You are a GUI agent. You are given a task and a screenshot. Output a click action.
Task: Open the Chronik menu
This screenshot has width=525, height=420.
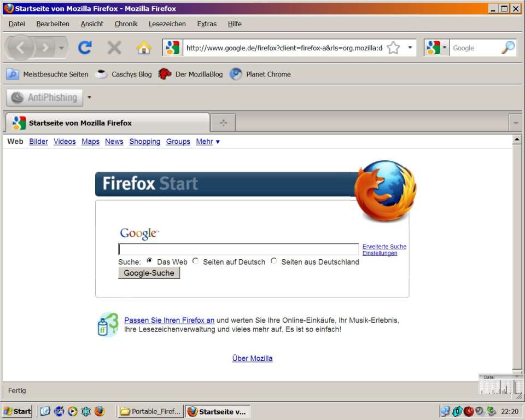126,24
